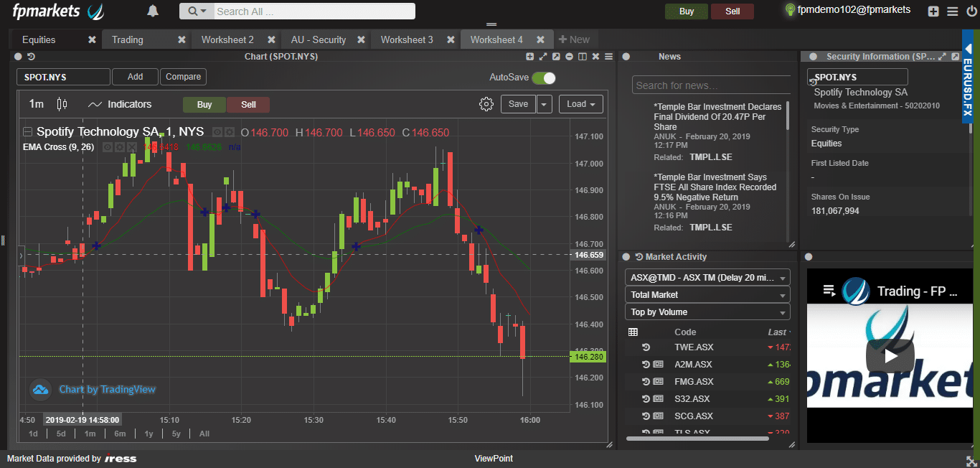The image size is (980, 468).
Task: Click the Market Activity table columns icon
Action: coord(633,332)
